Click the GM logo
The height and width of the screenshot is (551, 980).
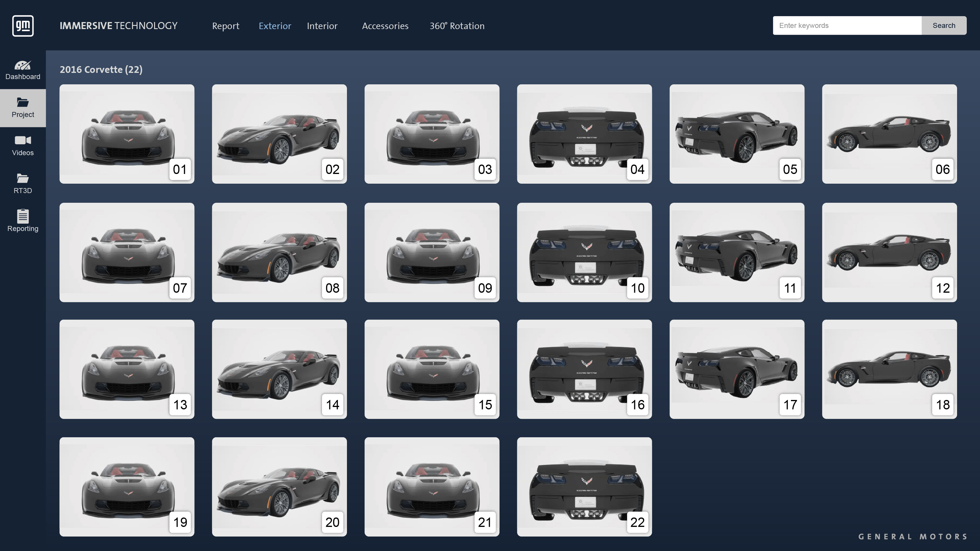(22, 26)
